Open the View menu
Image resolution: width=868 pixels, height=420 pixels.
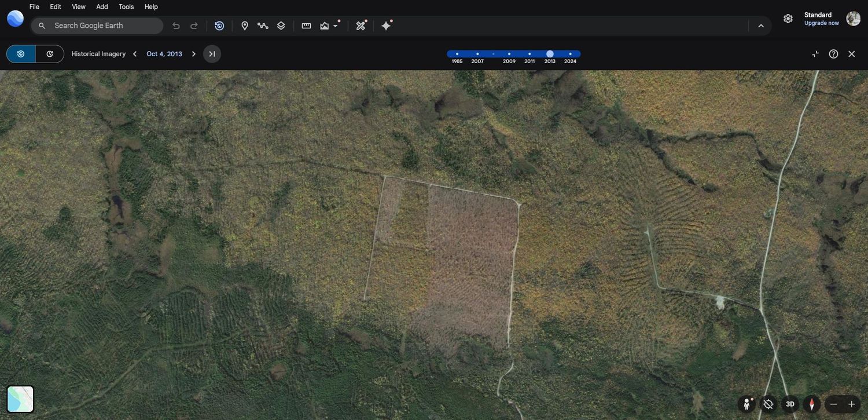[79, 7]
